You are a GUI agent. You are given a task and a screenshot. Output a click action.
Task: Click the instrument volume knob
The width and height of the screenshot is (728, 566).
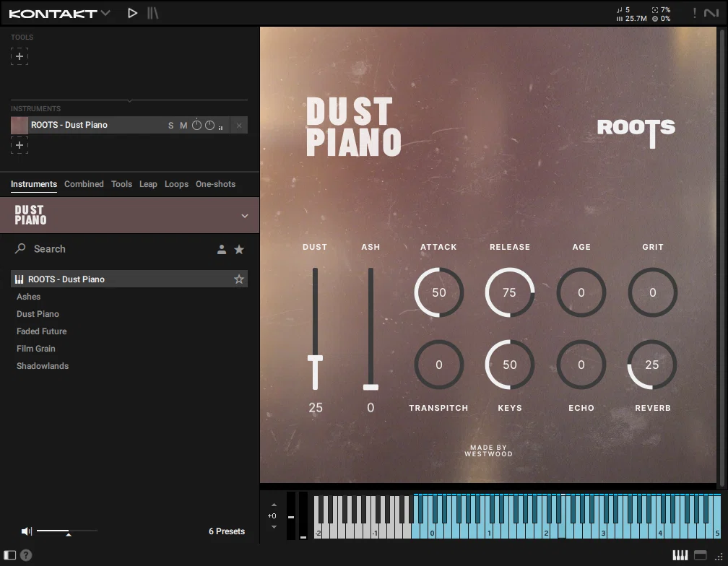click(210, 126)
